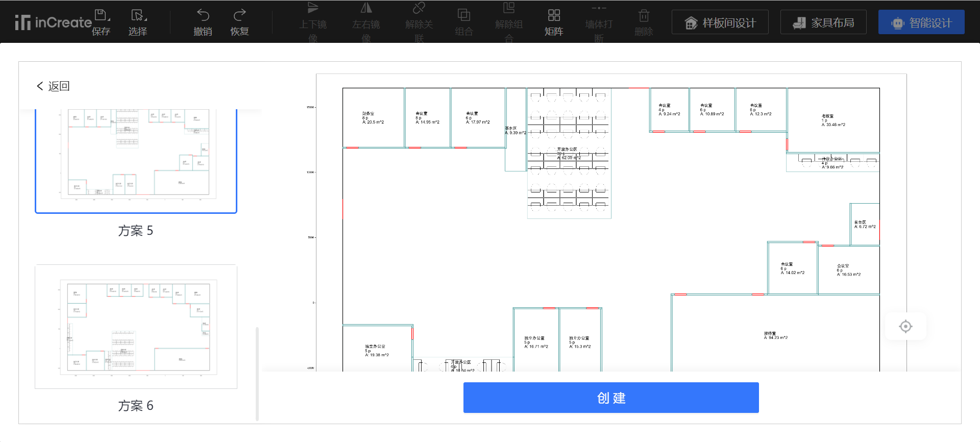Click the 财务室 20.5 m² room label

click(373, 118)
